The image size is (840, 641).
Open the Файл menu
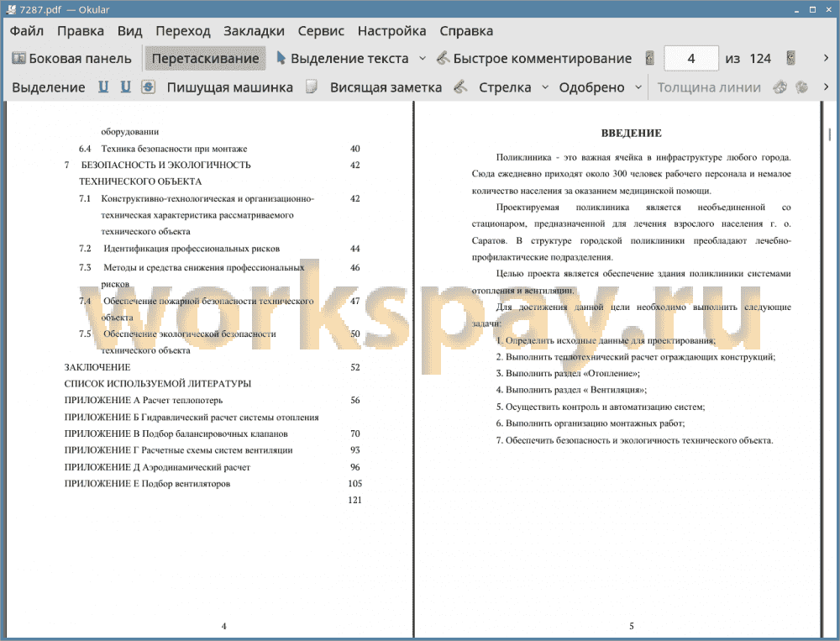tap(26, 31)
